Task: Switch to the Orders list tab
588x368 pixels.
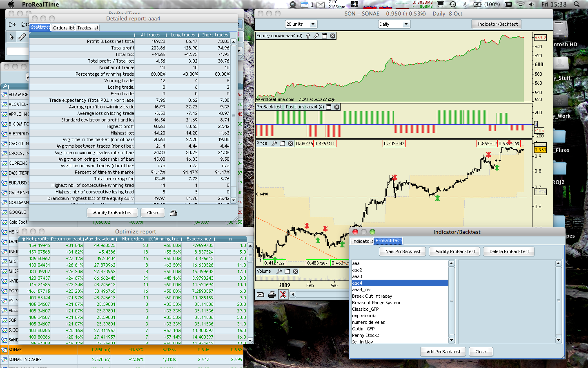Action: pos(64,28)
